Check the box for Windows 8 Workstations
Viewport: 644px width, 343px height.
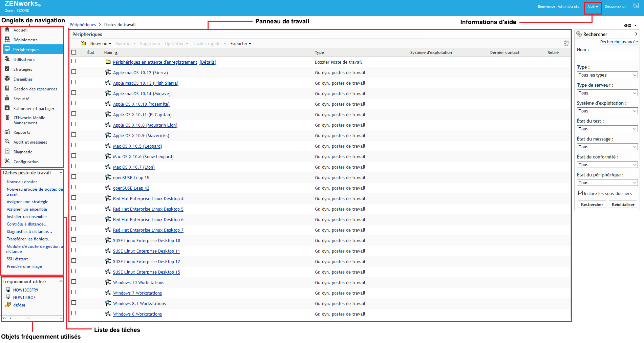tap(73, 313)
